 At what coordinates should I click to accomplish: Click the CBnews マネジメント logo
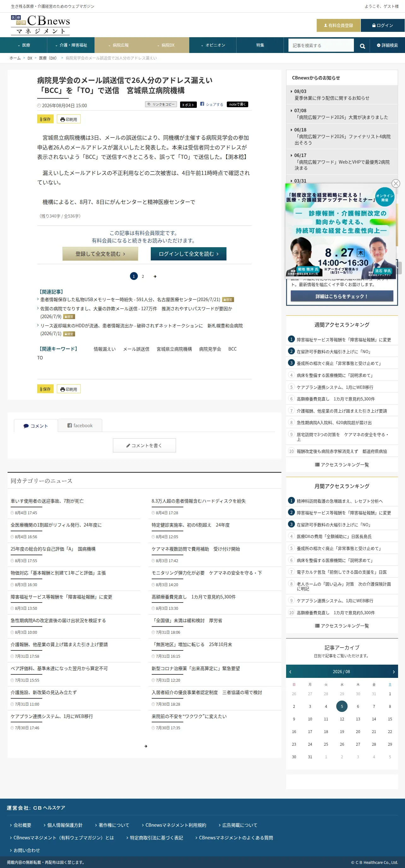pos(40,25)
